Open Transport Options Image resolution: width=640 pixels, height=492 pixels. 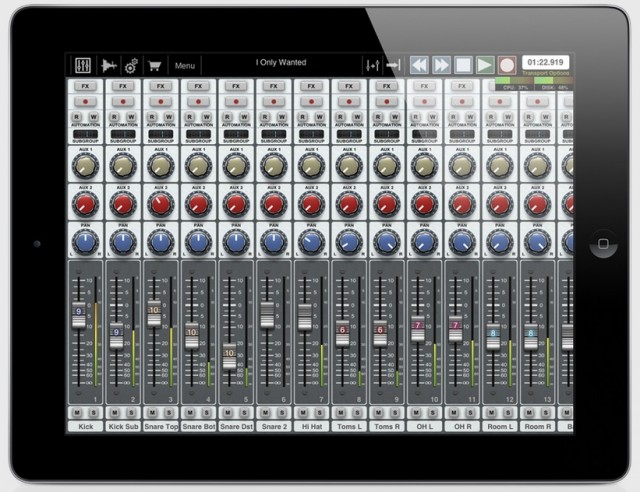pos(546,73)
